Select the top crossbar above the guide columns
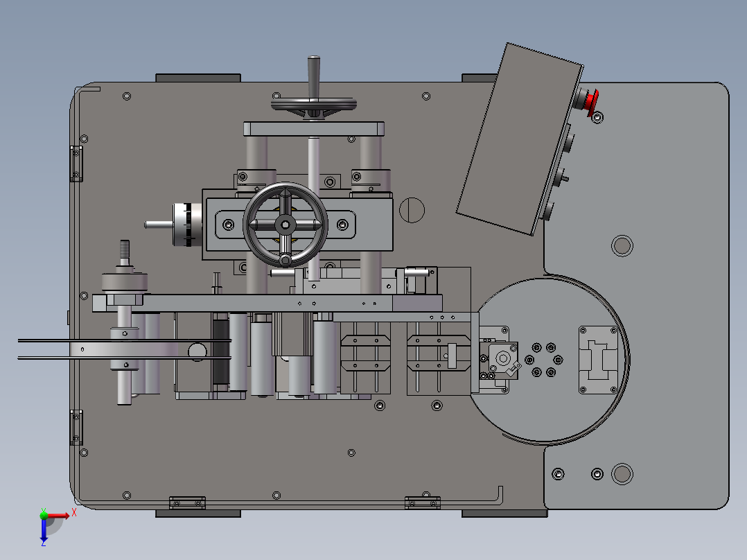The image size is (747, 560). click(313, 129)
